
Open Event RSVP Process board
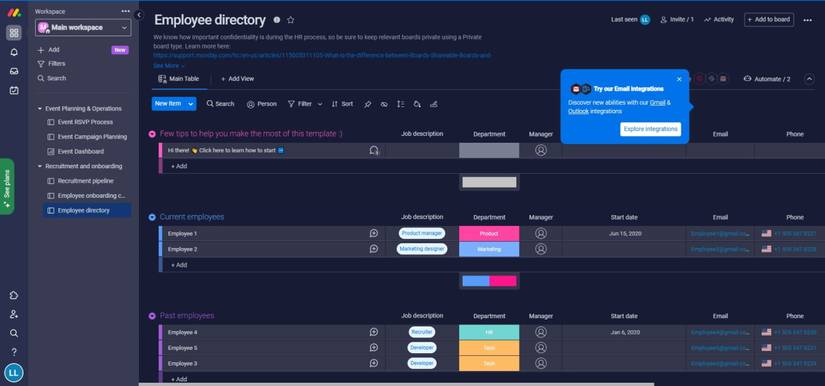click(85, 122)
